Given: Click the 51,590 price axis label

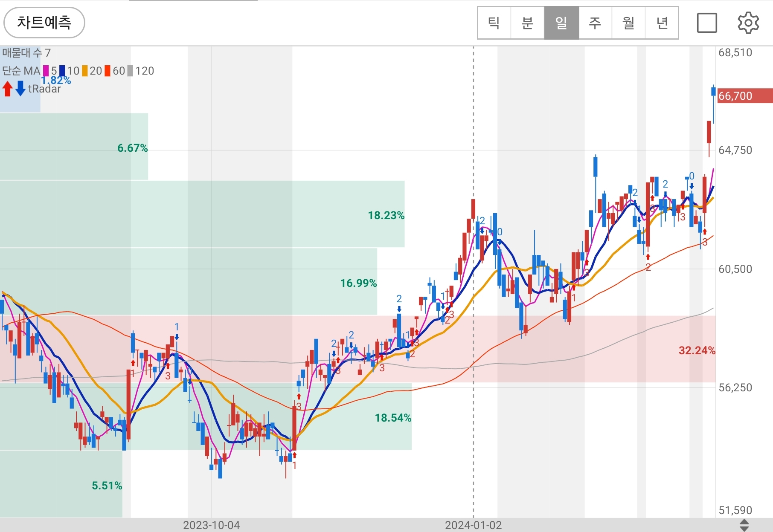Looking at the screenshot, I should [735, 510].
